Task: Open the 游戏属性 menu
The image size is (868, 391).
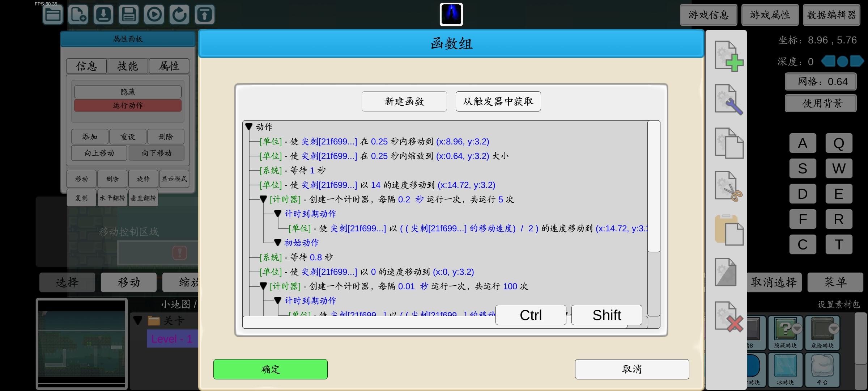Action: point(770,15)
